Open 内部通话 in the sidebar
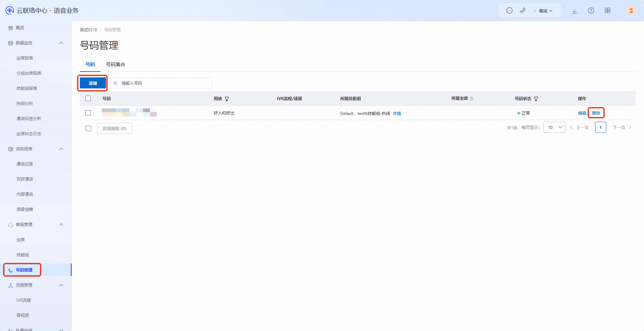 pos(25,194)
